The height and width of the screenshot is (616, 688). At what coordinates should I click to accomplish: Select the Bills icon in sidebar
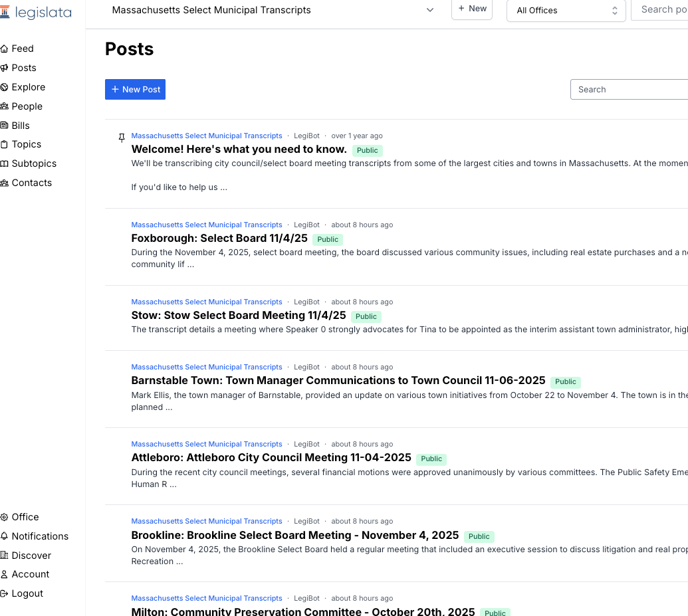[x=5, y=126]
